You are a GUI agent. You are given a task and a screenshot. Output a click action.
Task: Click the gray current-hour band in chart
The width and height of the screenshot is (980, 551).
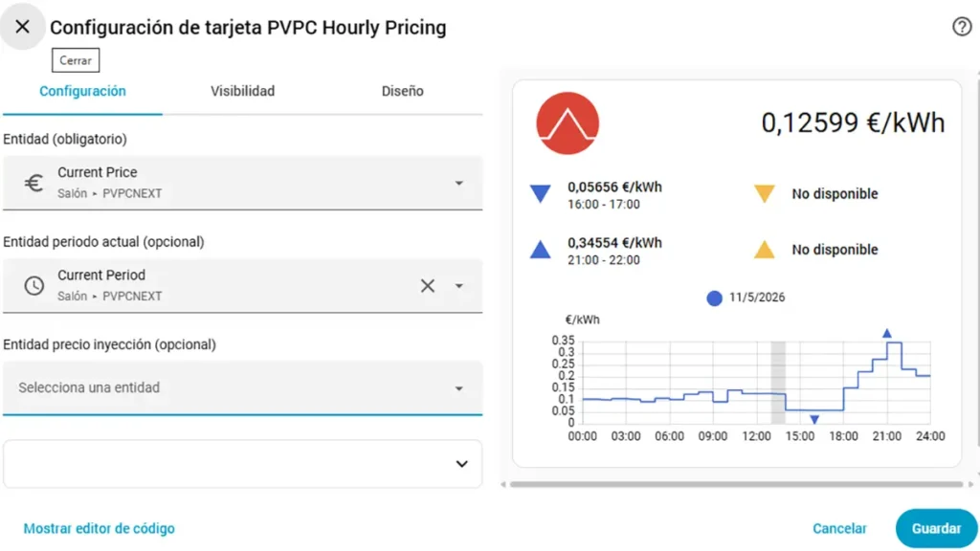[777, 383]
